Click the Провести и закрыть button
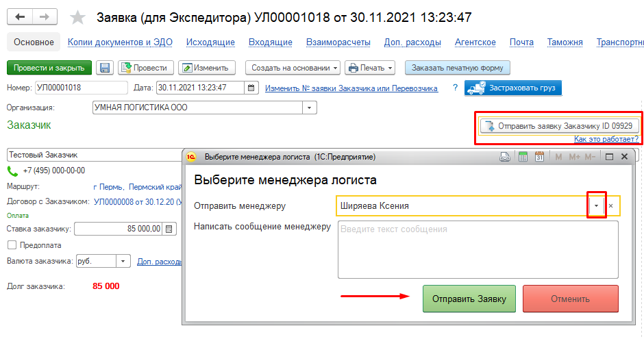 pyautogui.click(x=49, y=68)
